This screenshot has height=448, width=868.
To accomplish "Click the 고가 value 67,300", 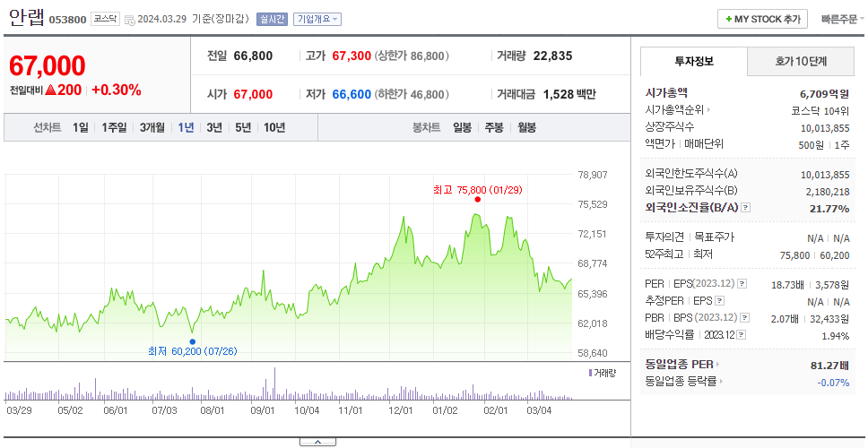I will point(352,56).
